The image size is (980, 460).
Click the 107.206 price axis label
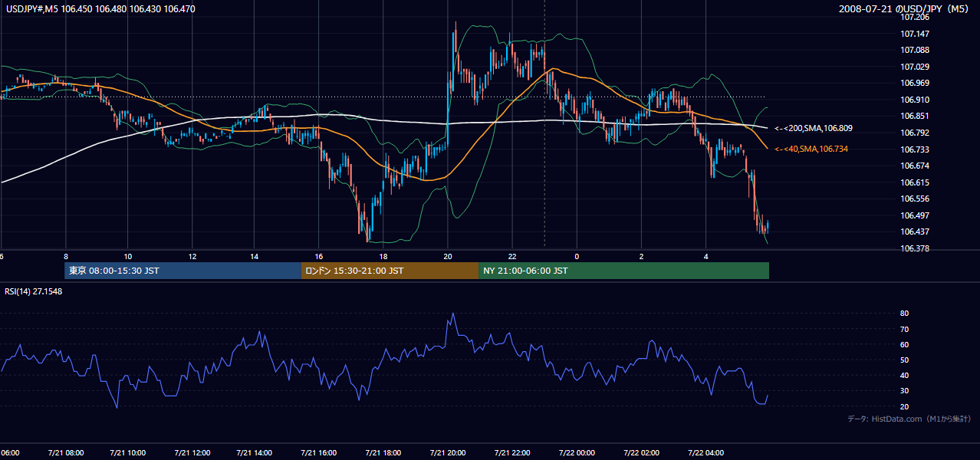(x=914, y=17)
